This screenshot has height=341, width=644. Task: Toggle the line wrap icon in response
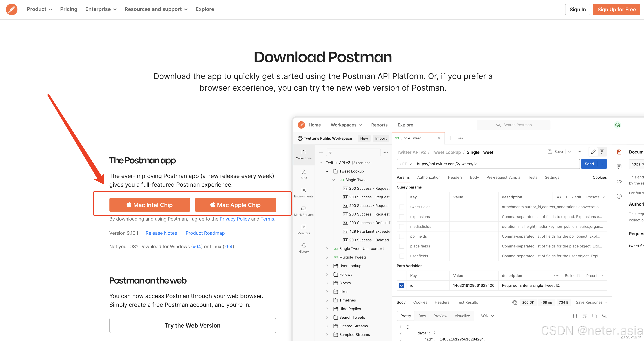585,316
